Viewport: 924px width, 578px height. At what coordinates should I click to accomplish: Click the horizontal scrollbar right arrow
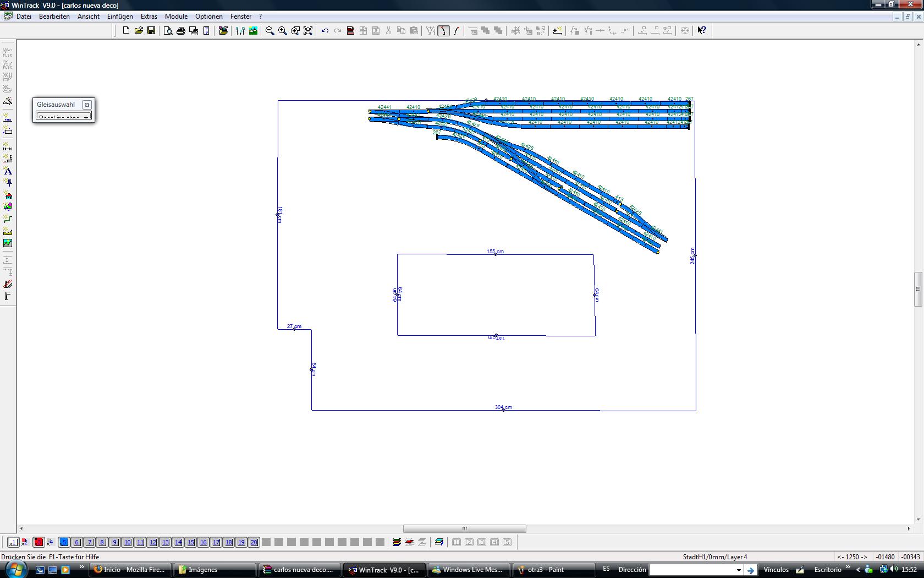(x=909, y=528)
